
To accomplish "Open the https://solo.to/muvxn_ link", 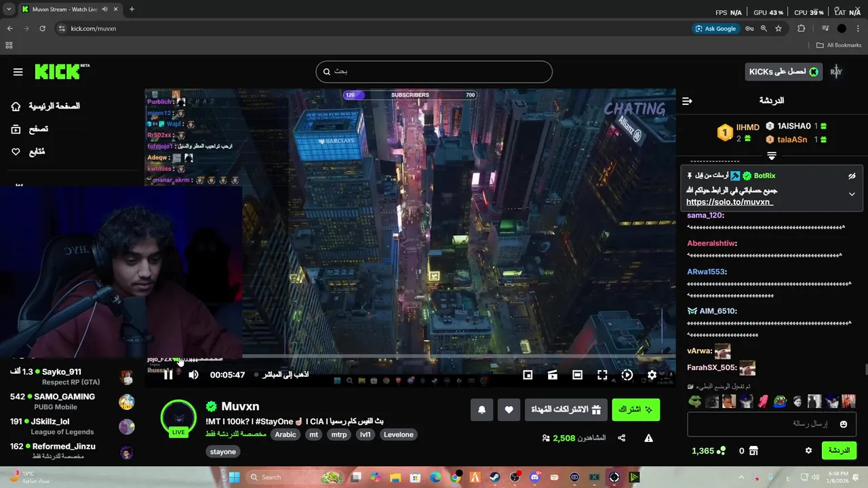I will tap(730, 202).
